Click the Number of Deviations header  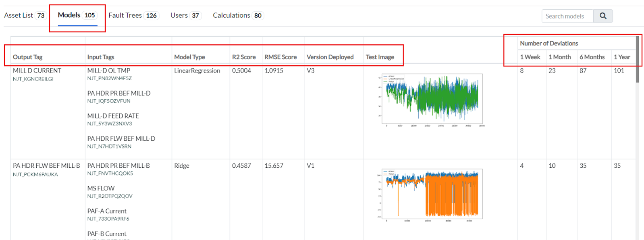pyautogui.click(x=549, y=43)
